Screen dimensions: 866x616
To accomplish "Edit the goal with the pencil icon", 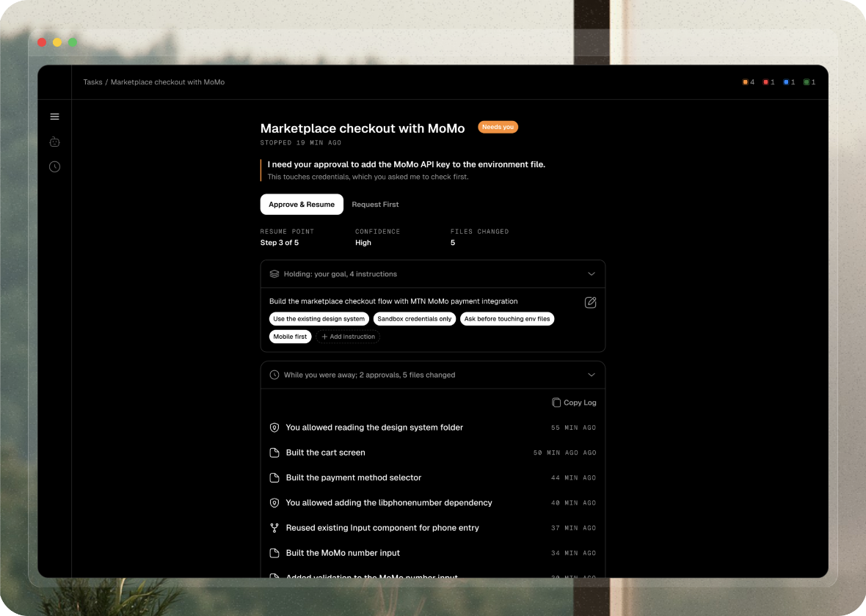I will pos(590,302).
